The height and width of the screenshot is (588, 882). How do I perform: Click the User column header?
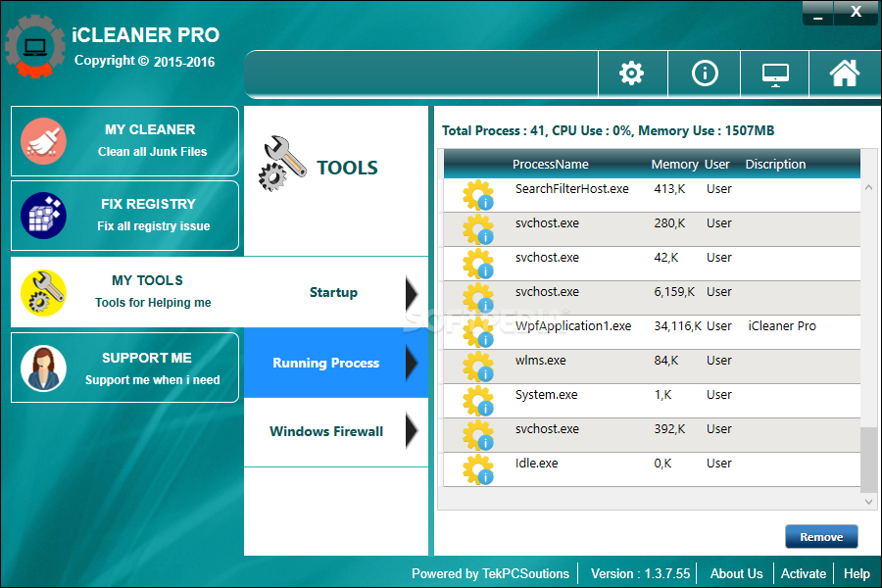(x=717, y=165)
